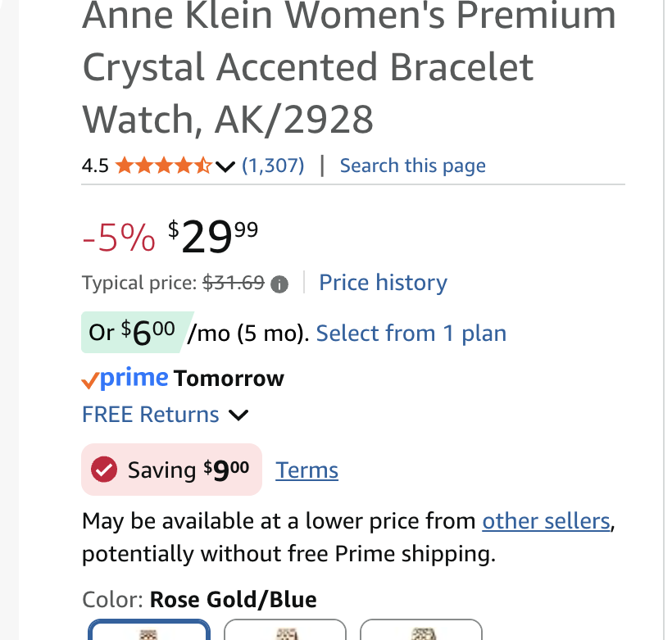Screen dimensions: 672x640
Task: Click the green $6.00 monthly payment badge
Action: click(136, 333)
